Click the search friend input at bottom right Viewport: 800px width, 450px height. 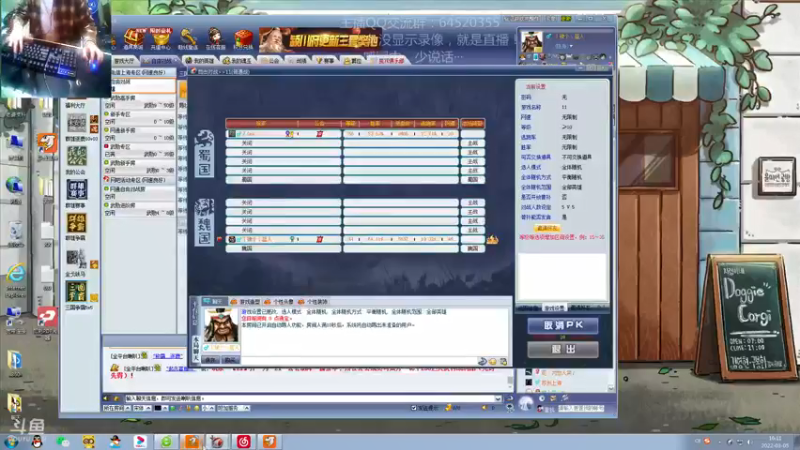581,409
